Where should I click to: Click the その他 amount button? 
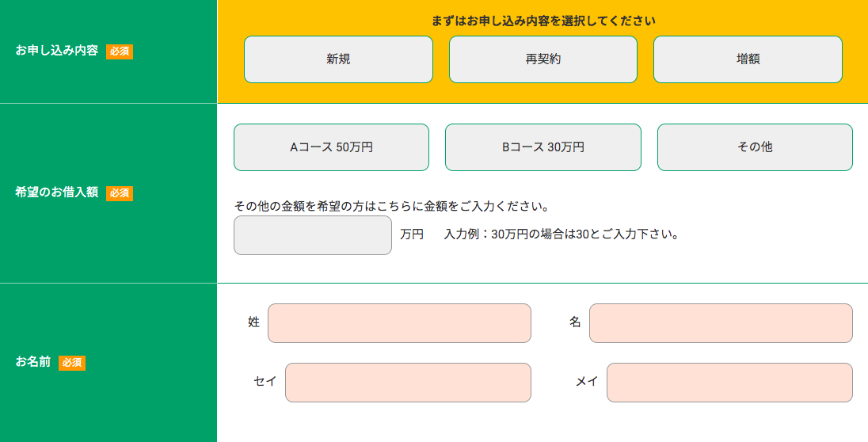pyautogui.click(x=755, y=147)
